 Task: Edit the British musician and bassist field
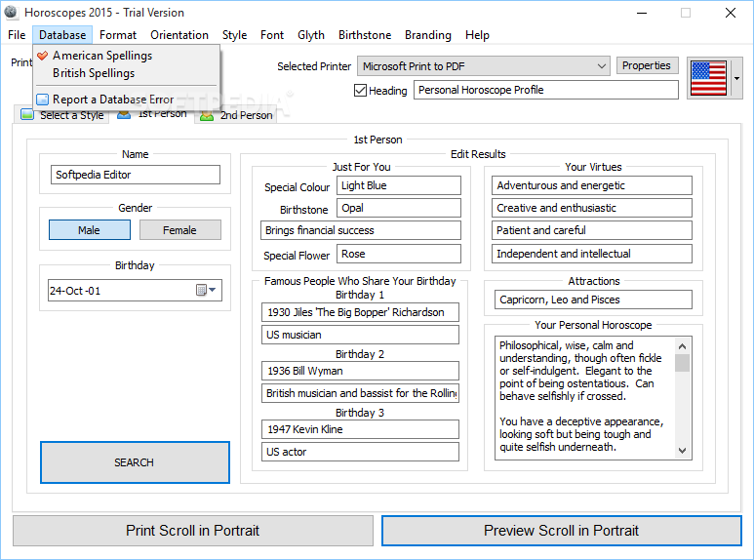[360, 393]
